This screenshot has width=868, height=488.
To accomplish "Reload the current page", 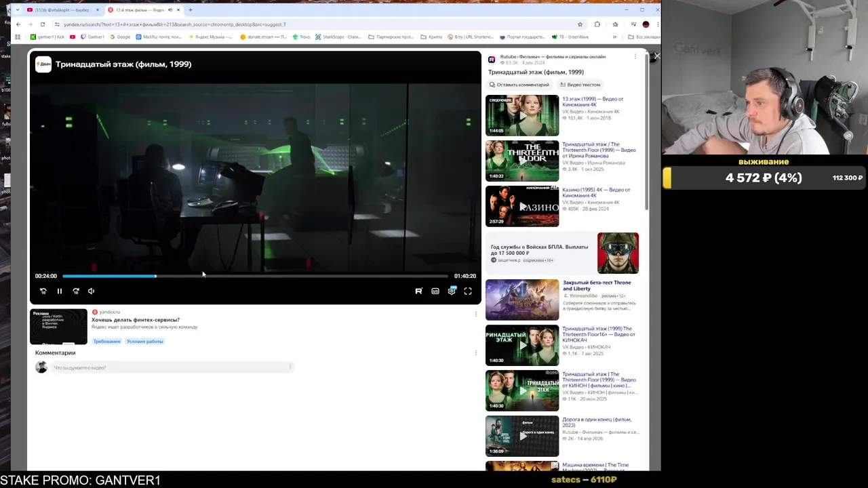I will pyautogui.click(x=42, y=24).
